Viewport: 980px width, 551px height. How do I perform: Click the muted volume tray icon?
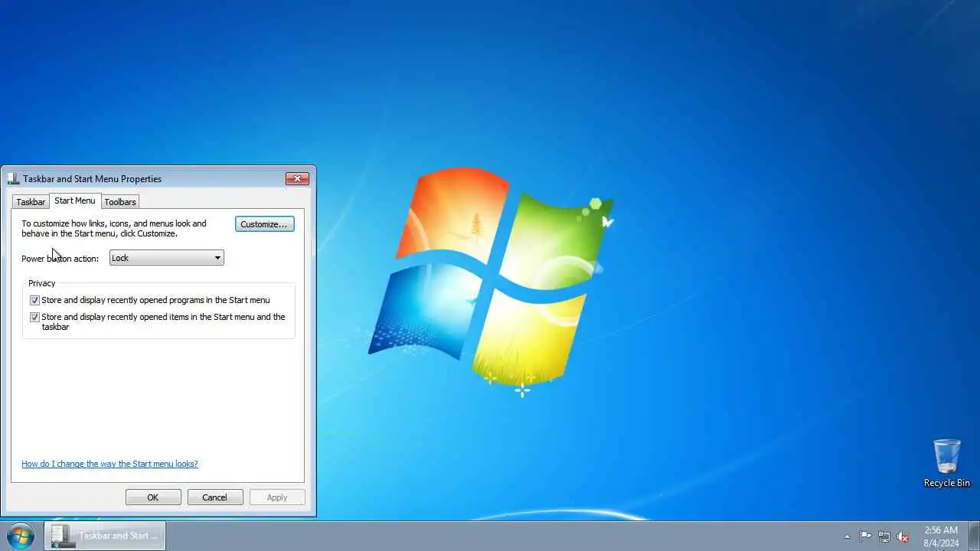pyautogui.click(x=903, y=536)
